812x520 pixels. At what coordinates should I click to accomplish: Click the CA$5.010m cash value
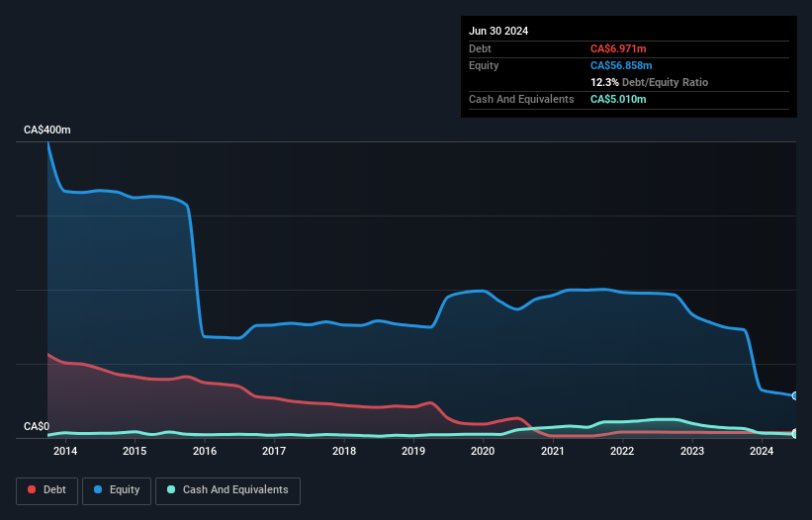point(618,99)
